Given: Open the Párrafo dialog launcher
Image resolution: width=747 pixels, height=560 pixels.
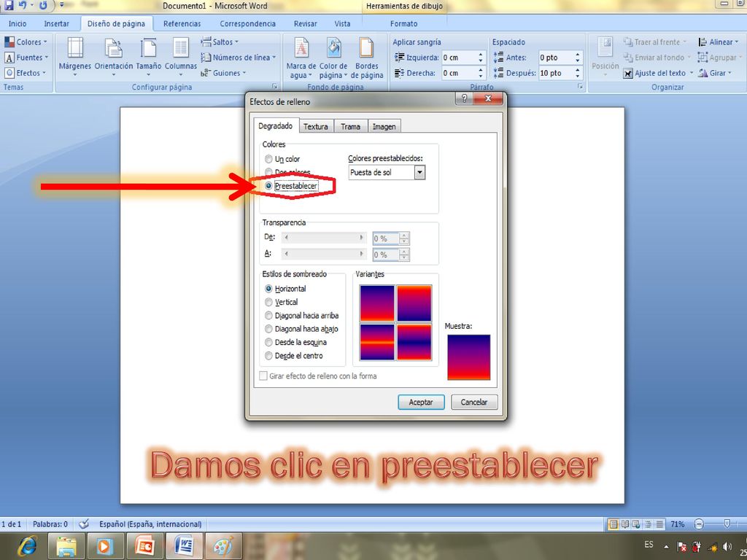Looking at the screenshot, I should [580, 87].
